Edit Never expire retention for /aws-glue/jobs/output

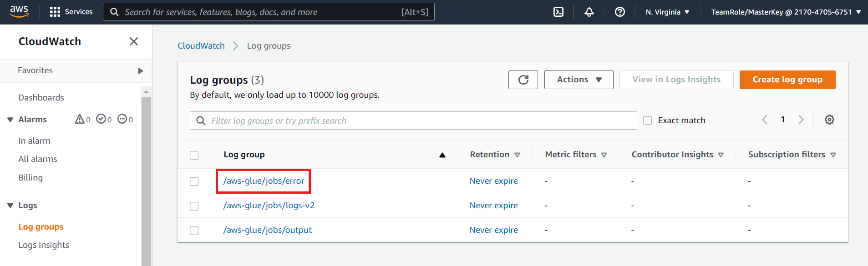[494, 230]
